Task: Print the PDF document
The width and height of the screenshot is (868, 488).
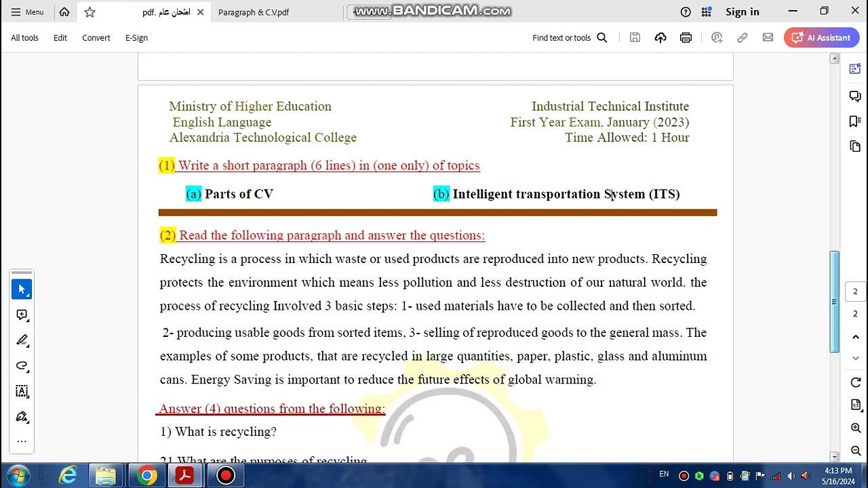Action: (686, 38)
